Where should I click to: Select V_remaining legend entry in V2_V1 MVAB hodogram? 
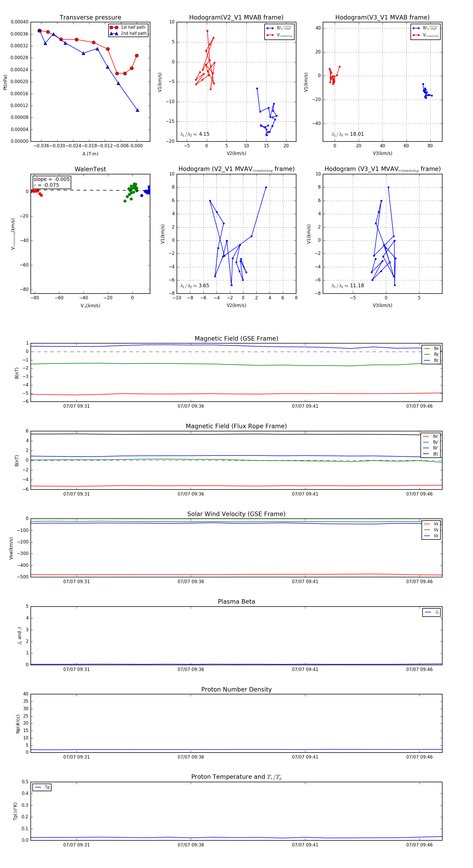tap(279, 35)
